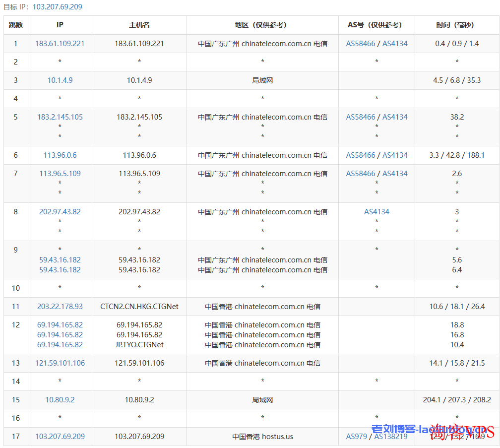Open AS4134 link in hop 6
The height and width of the screenshot is (448, 500).
coord(395,155)
